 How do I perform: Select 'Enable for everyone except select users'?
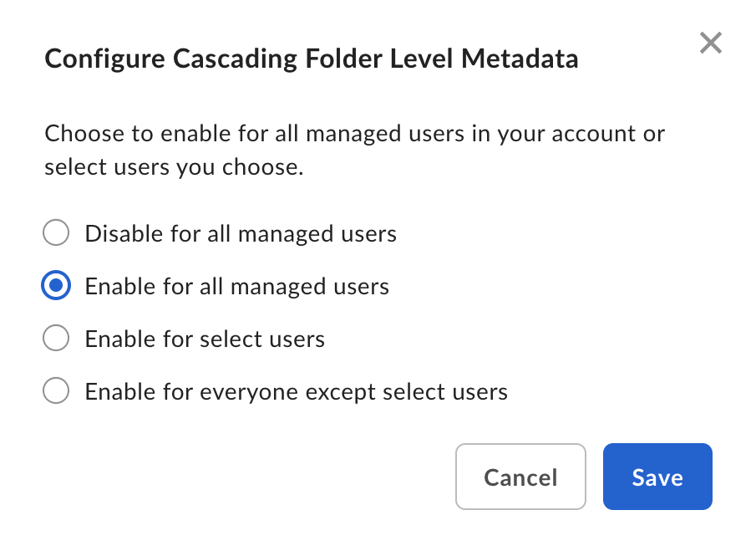pyautogui.click(x=55, y=390)
